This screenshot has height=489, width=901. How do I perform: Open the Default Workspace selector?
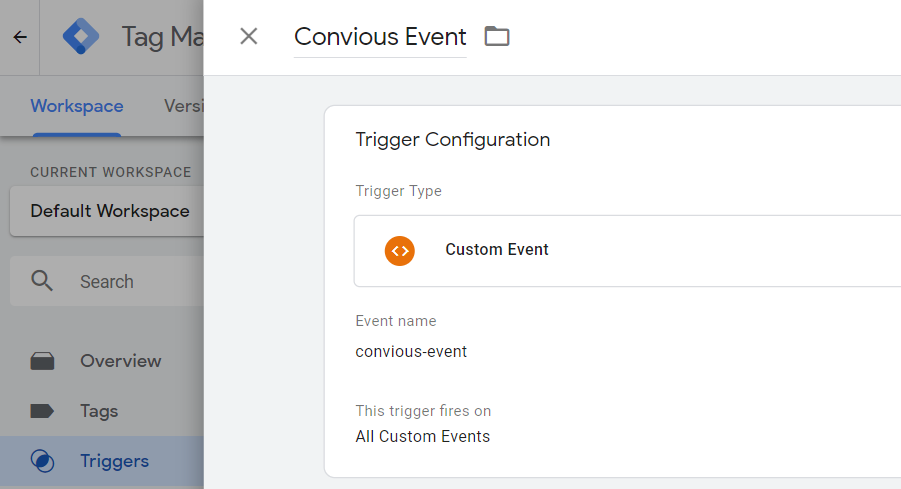110,211
